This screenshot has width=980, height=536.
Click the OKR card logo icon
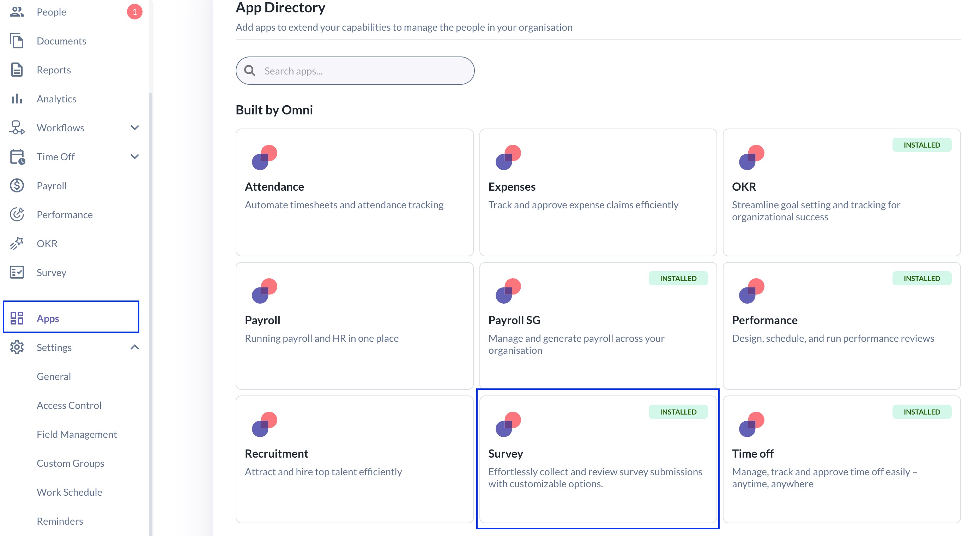[751, 157]
